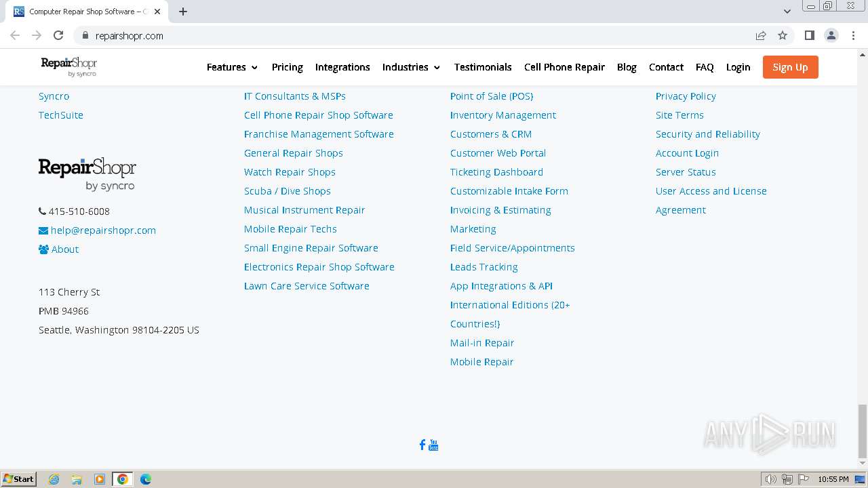Open the Chrome profile avatar
This screenshot has width=868, height=488.
[831, 35]
